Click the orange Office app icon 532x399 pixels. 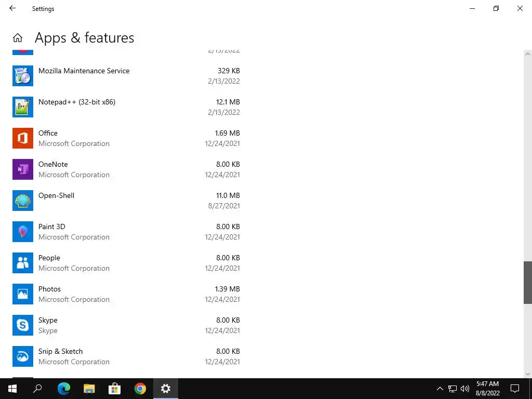(23, 138)
